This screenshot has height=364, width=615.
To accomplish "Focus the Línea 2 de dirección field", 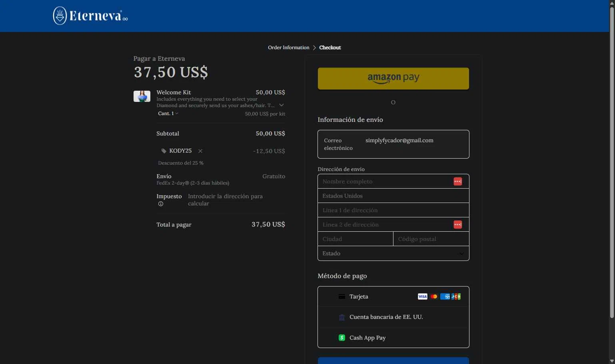I will tap(393, 225).
